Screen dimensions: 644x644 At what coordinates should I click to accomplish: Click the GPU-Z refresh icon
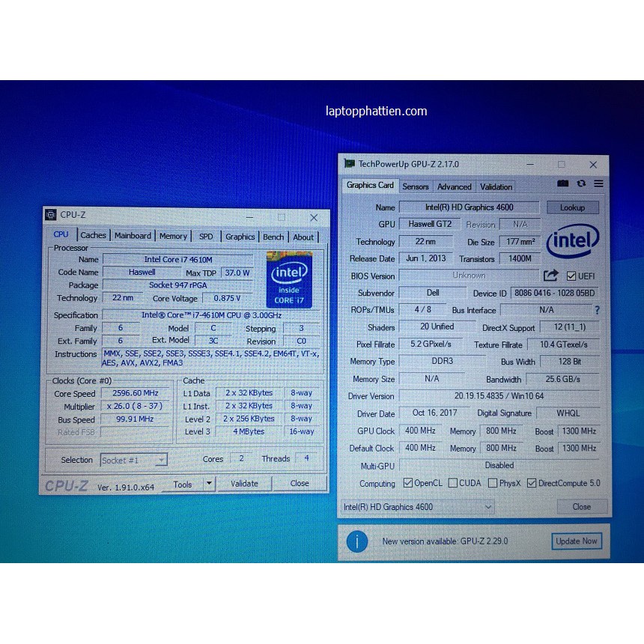(x=581, y=183)
